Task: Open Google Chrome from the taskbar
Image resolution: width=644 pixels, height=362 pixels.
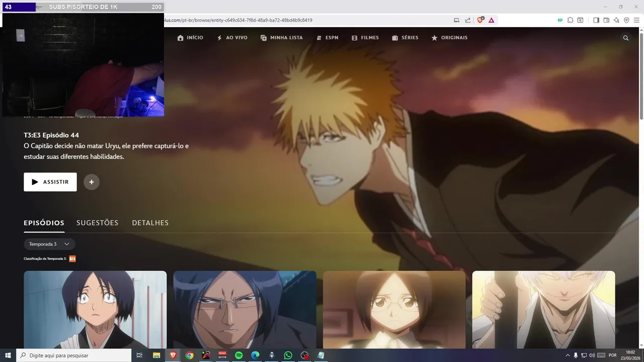Action: coord(189,355)
